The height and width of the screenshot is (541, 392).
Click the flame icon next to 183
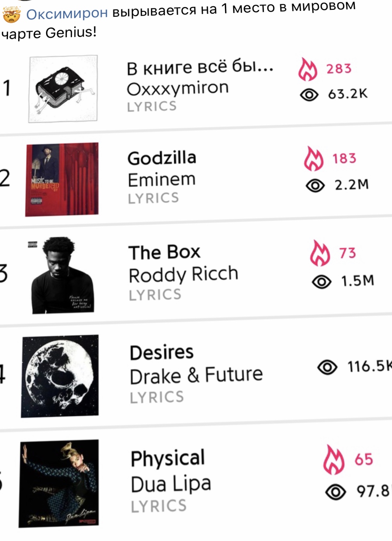pyautogui.click(x=313, y=159)
